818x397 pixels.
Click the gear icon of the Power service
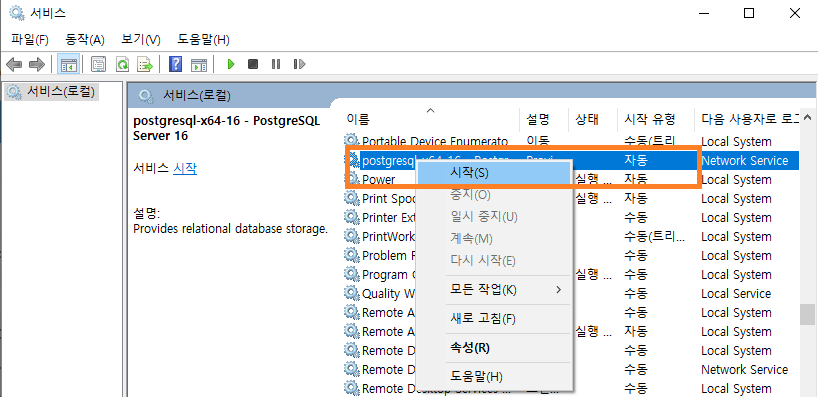pos(352,179)
